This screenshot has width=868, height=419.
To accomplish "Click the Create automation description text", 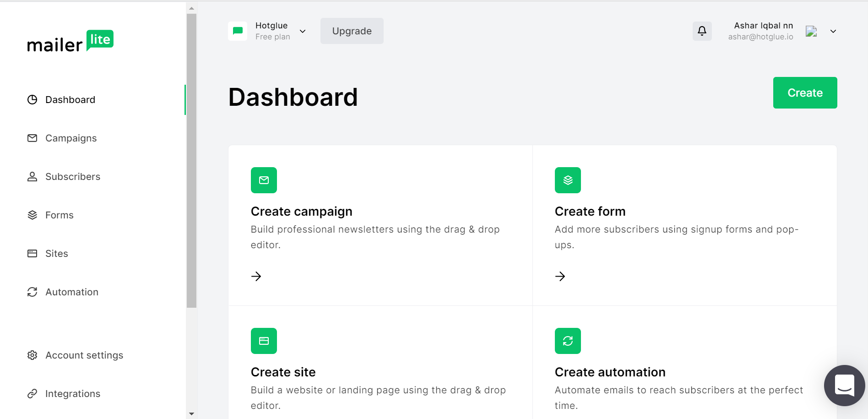I will [679, 397].
